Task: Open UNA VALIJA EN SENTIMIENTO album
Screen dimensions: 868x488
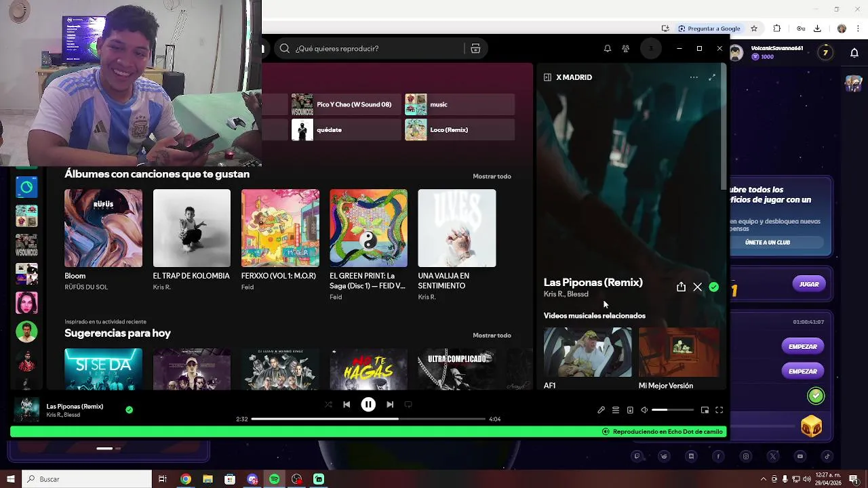Action: (457, 228)
